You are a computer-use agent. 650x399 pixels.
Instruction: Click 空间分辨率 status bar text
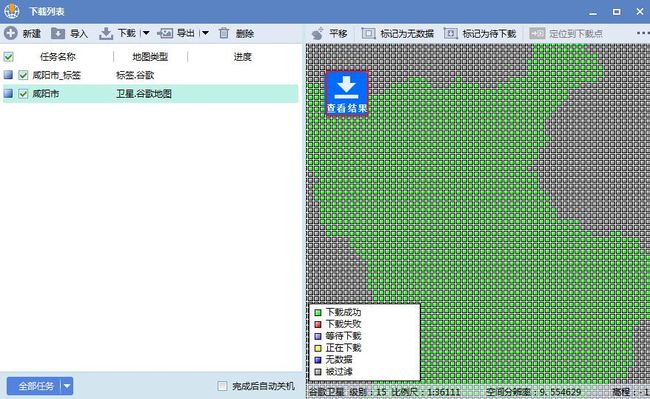point(534,392)
